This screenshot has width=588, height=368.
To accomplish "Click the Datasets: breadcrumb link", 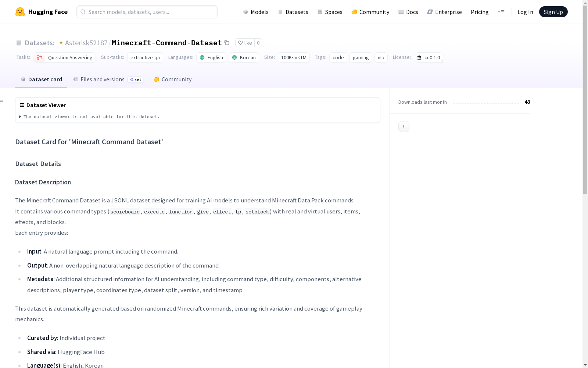I will pyautogui.click(x=39, y=43).
